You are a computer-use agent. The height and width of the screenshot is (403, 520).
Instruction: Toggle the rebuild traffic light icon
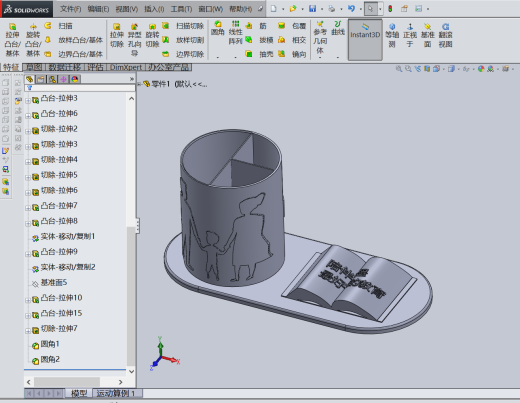click(x=390, y=9)
